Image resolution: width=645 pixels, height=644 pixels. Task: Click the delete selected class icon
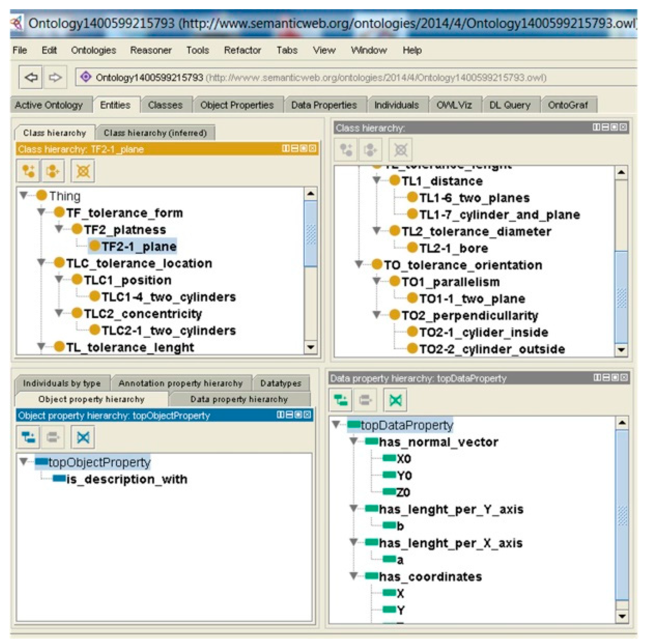click(83, 171)
